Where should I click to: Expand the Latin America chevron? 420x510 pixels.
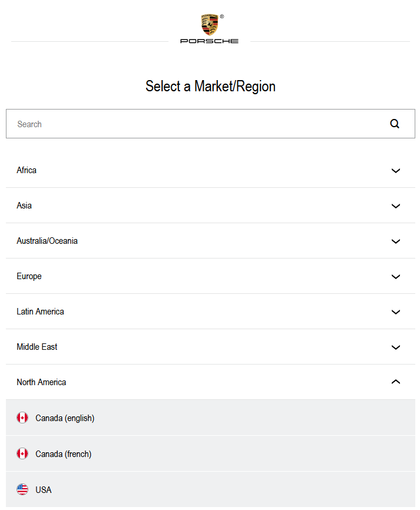click(x=396, y=312)
